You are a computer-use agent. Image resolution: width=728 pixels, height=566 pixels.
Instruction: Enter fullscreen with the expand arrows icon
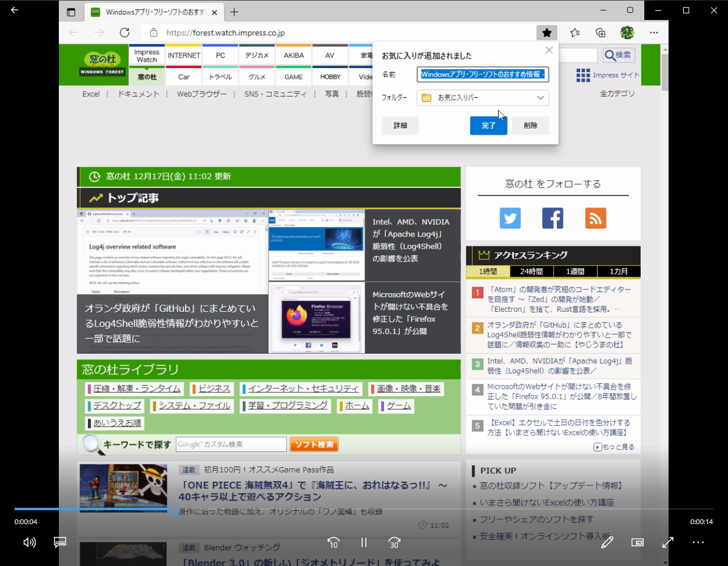[667, 542]
